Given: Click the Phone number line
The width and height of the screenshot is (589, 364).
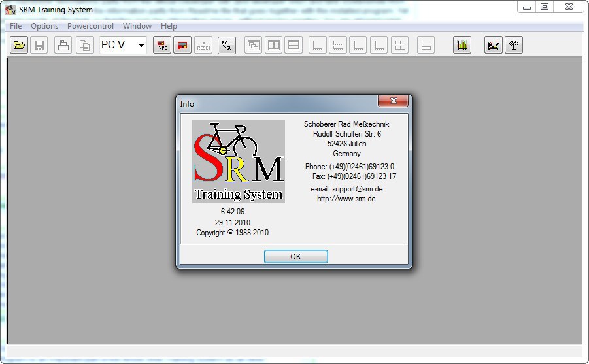Looking at the screenshot, I should point(349,167).
